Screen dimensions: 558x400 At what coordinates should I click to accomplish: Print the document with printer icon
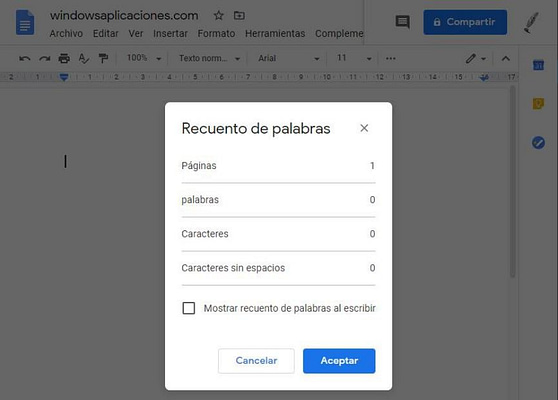64,58
